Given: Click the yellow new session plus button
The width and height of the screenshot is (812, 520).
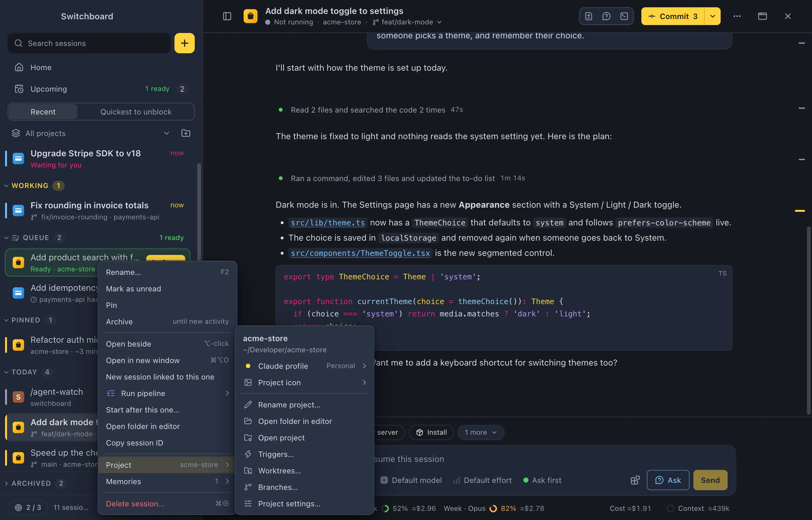Looking at the screenshot, I should tap(184, 43).
